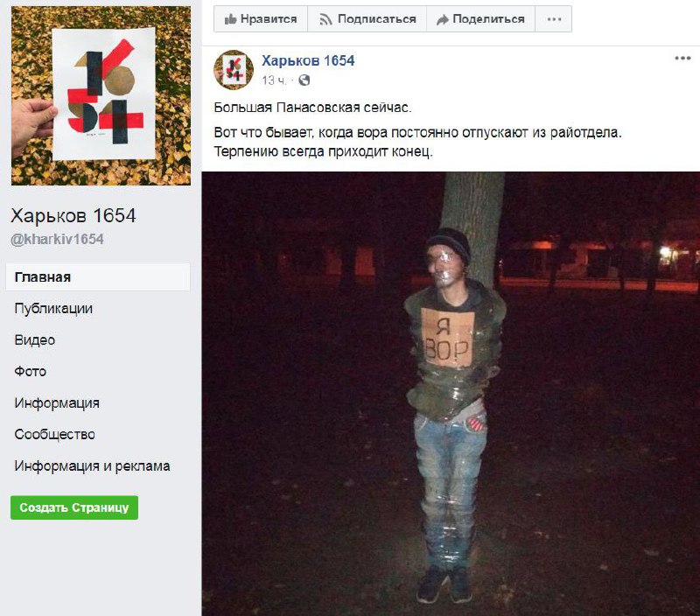Viewport: 700px width, 616px height.
Task: Click the RSS icon on Подписаться
Action: [325, 19]
